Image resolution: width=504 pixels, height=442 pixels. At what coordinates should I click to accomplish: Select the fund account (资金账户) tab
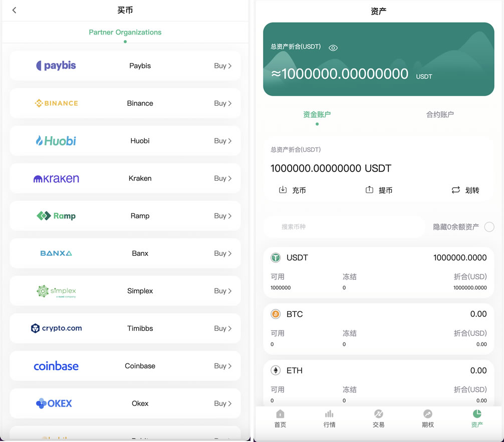pyautogui.click(x=317, y=115)
